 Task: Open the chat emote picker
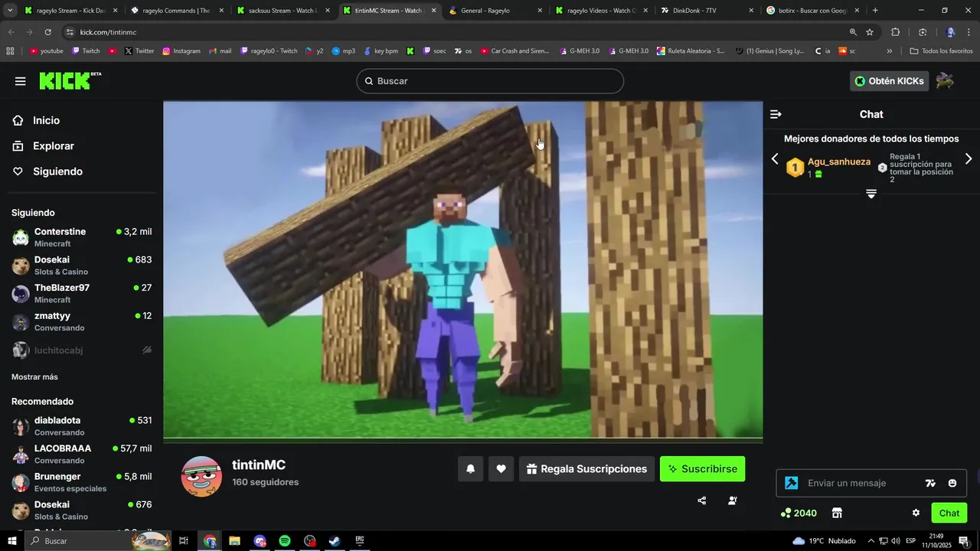click(952, 483)
